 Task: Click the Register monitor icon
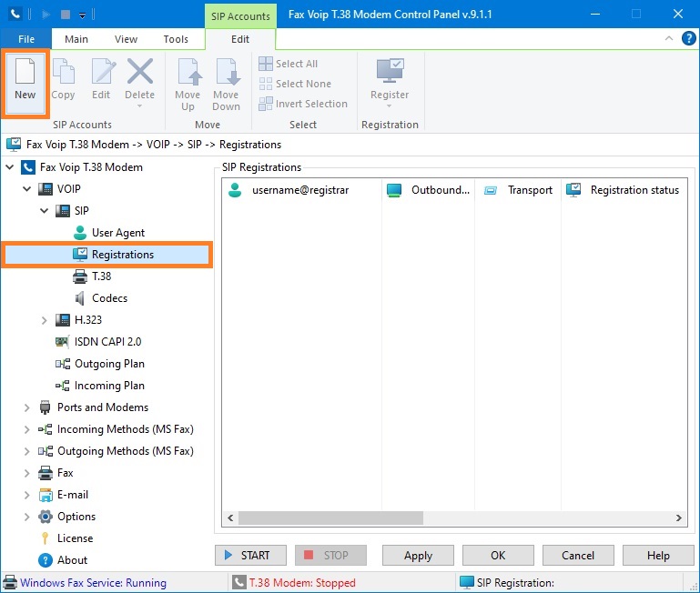tap(390, 71)
